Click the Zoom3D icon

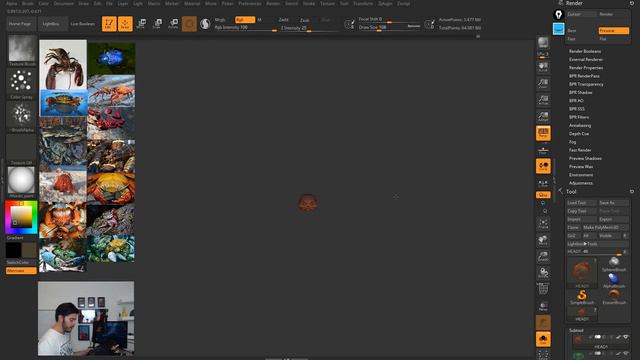click(543, 256)
